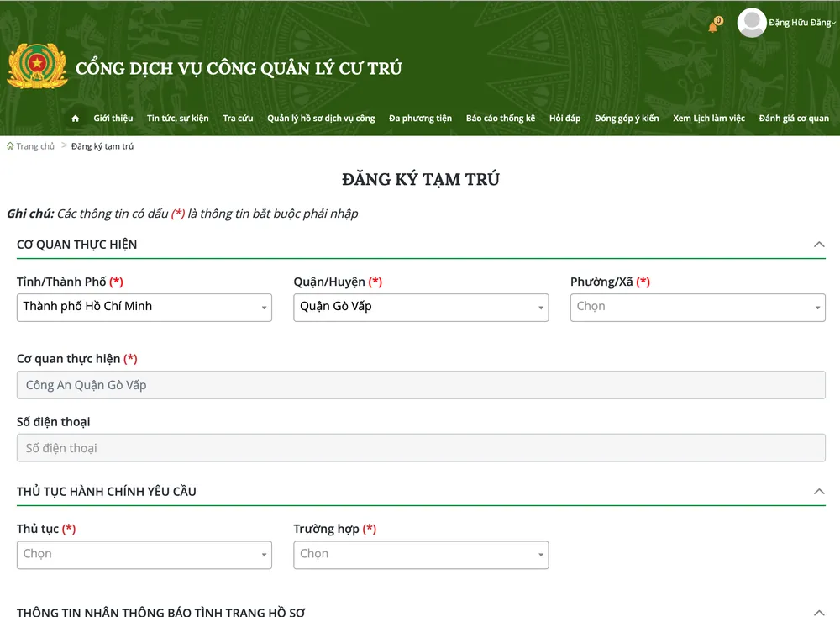
Task: Collapse the THÔNG TIN NHẬN THÔNG BÁO section
Action: click(x=819, y=612)
